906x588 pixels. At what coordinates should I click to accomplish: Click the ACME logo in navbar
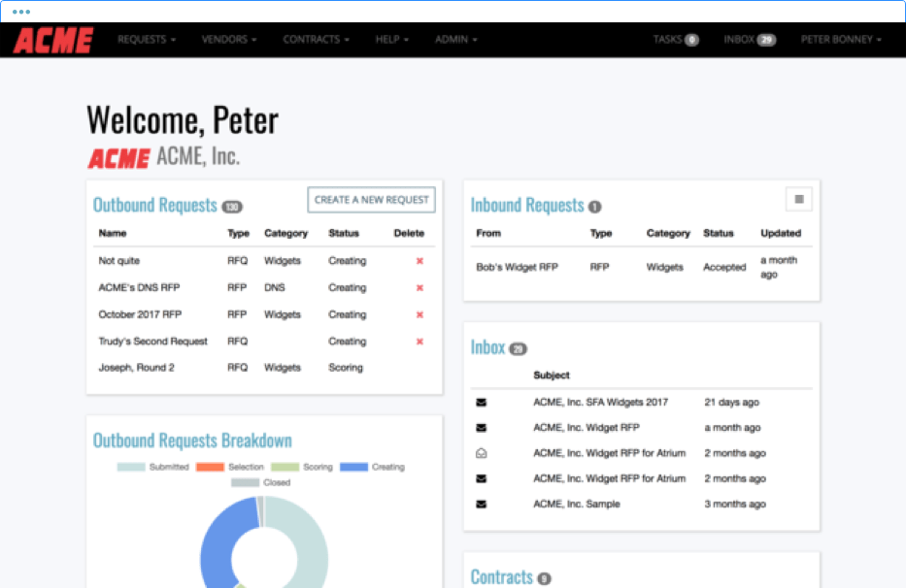(53, 40)
